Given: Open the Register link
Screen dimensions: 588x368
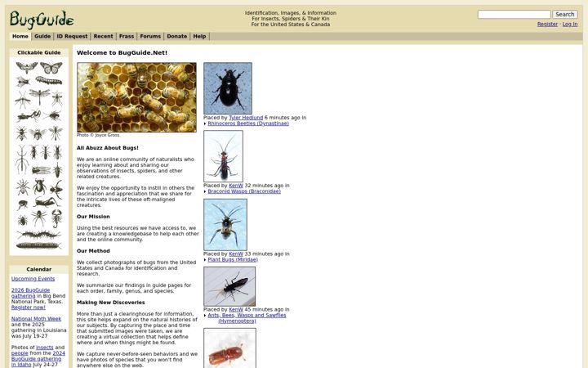Looking at the screenshot, I should [x=547, y=24].
